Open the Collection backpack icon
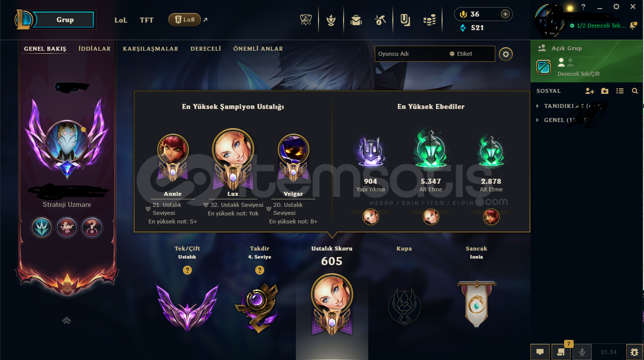The image size is (644, 360). click(356, 20)
